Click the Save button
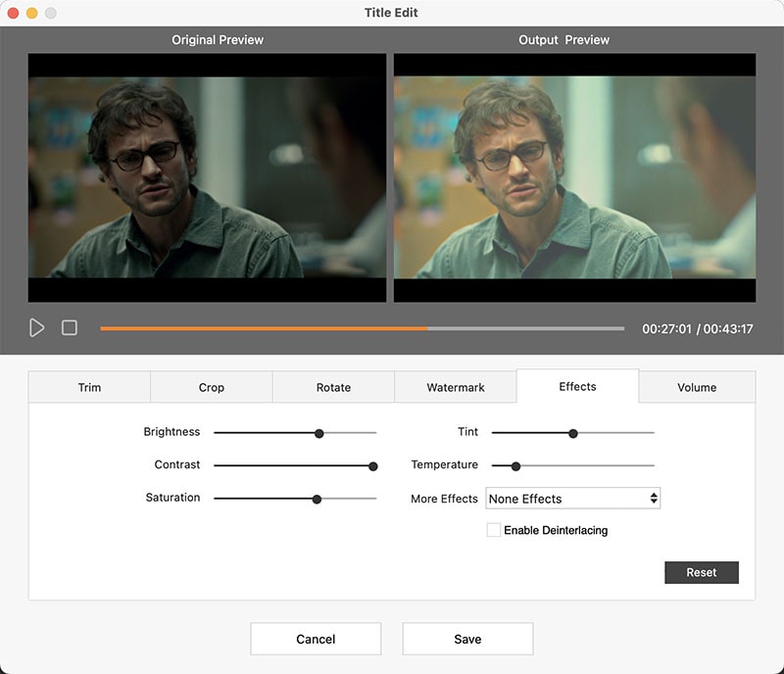Viewport: 784px width, 674px height. (467, 639)
